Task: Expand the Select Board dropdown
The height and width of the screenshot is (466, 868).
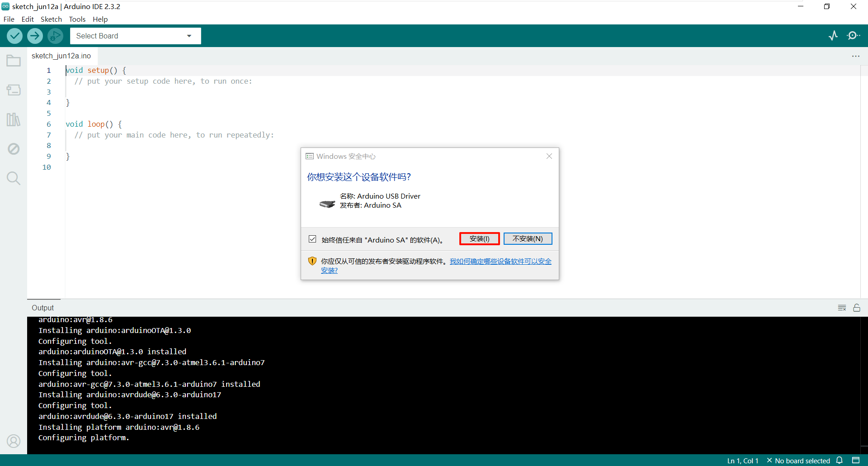Action: point(136,36)
